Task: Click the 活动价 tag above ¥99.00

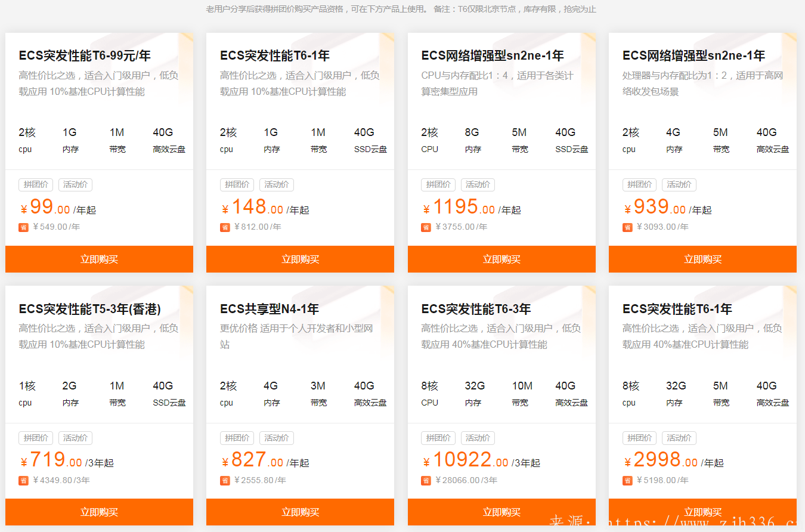Action: pos(76,185)
